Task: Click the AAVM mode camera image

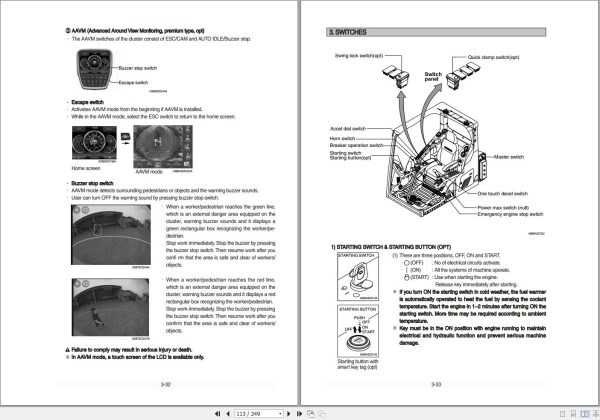Action: tap(163, 147)
